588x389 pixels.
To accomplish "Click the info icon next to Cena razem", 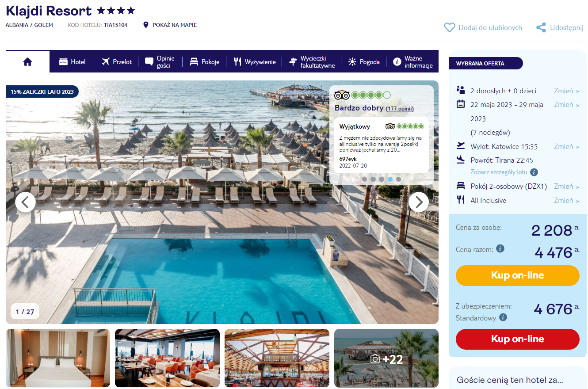I will pyautogui.click(x=500, y=249).
